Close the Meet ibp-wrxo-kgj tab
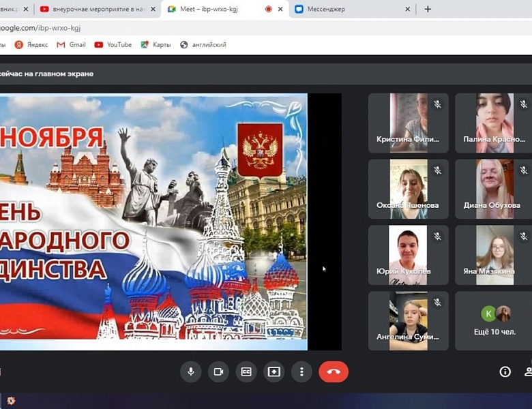The width and height of the screenshot is (532, 409). pos(280,9)
